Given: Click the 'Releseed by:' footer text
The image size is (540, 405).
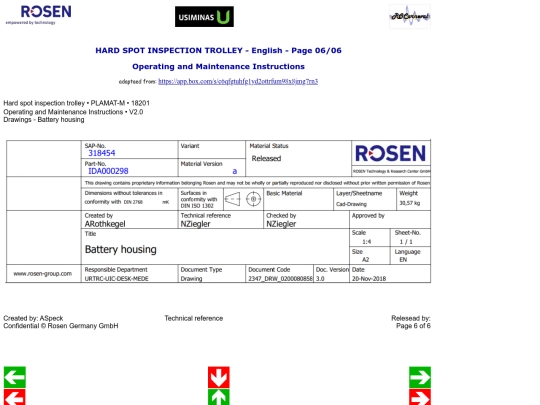Looking at the screenshot, I should [x=411, y=318].
